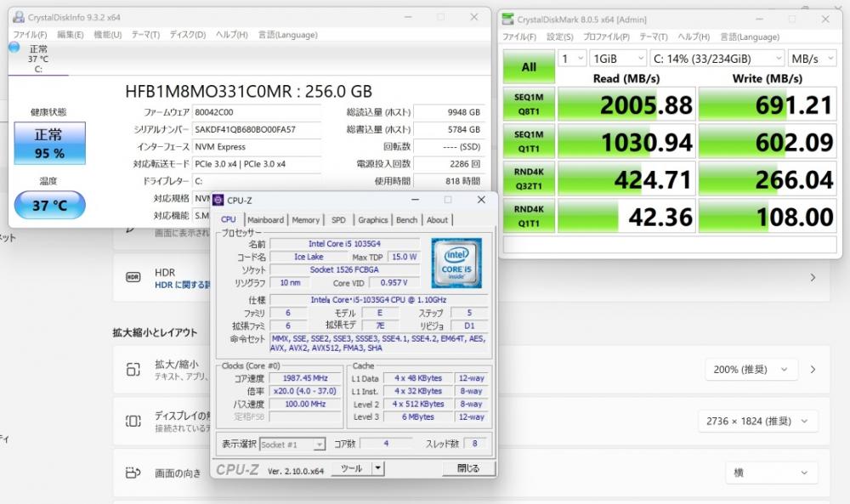Open the ツール dropdown arrow in CPU-Z
The image size is (850, 504).
point(378,468)
